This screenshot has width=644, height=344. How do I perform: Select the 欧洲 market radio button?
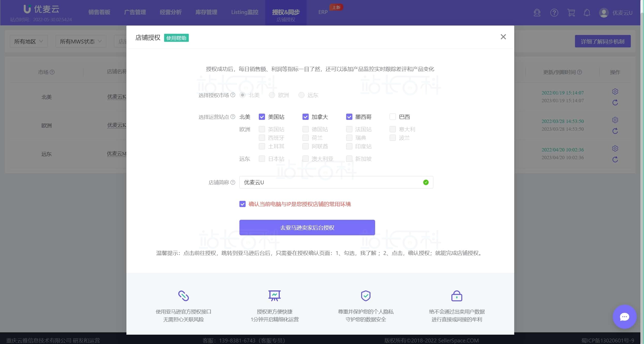[272, 95]
